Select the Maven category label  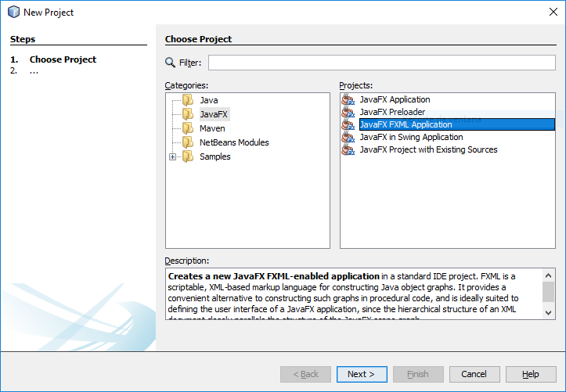211,128
